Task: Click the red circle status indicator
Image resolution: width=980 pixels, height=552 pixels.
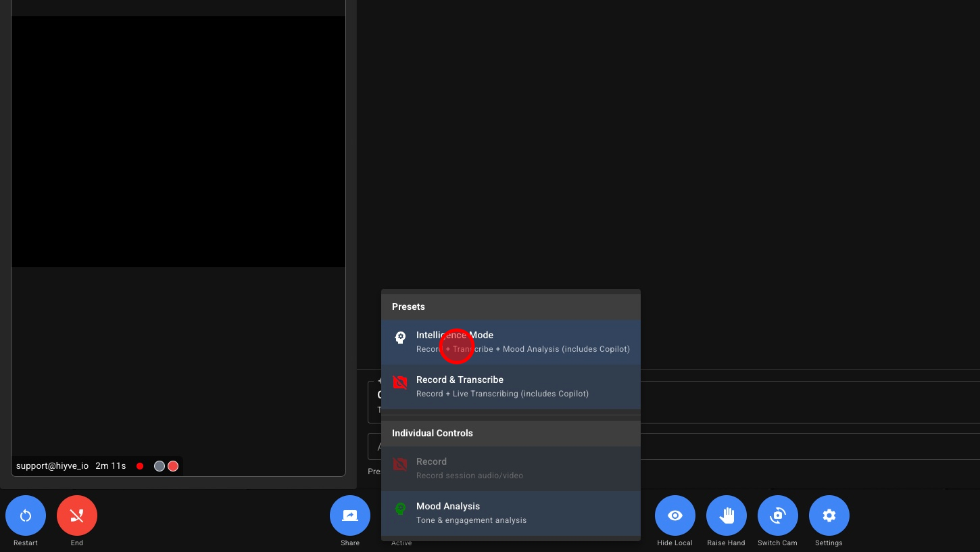Action: [x=173, y=466]
